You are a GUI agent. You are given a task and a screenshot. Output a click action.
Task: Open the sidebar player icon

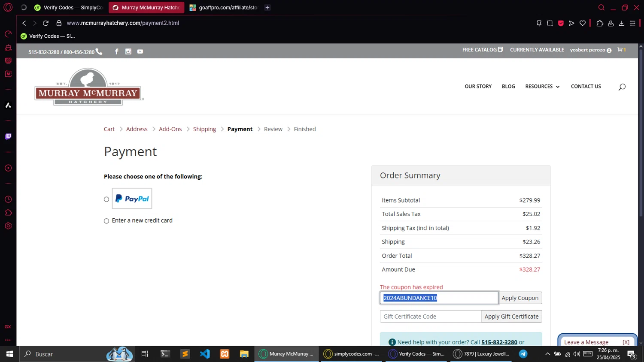8,168
